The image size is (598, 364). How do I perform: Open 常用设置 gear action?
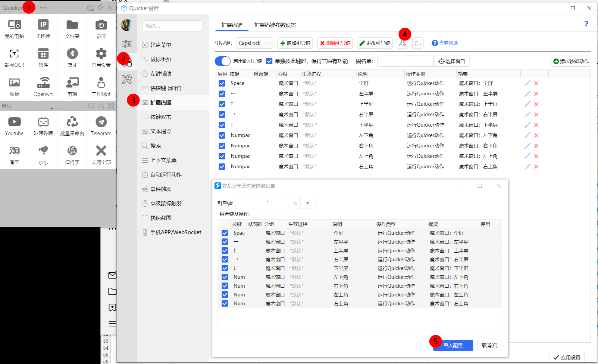[101, 58]
